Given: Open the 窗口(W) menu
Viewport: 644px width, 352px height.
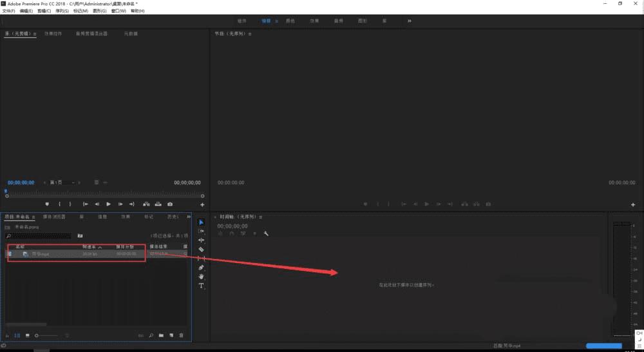Looking at the screenshot, I should (118, 11).
